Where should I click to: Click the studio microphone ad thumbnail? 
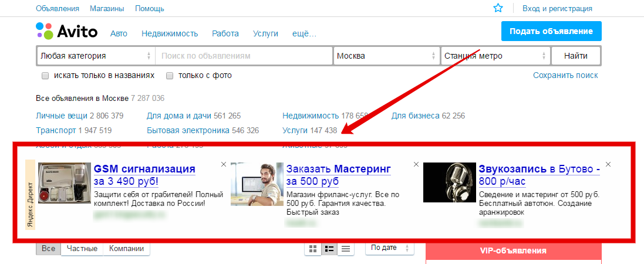pyautogui.click(x=450, y=182)
